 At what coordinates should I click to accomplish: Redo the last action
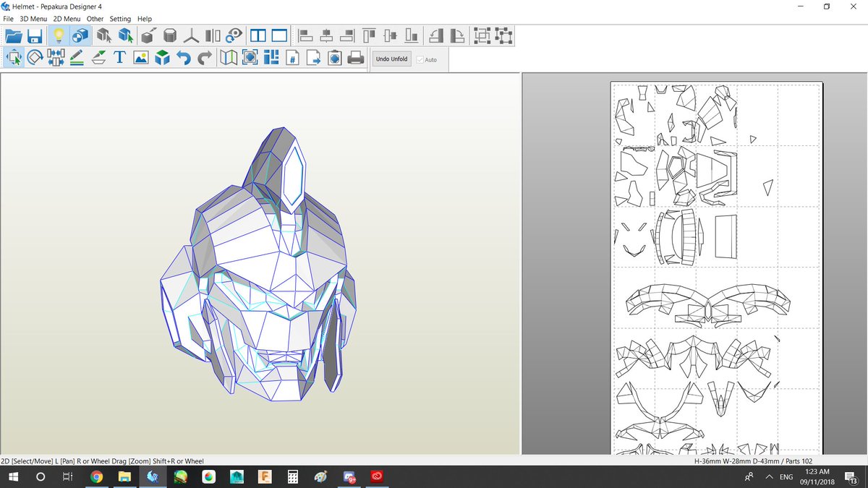(205, 58)
